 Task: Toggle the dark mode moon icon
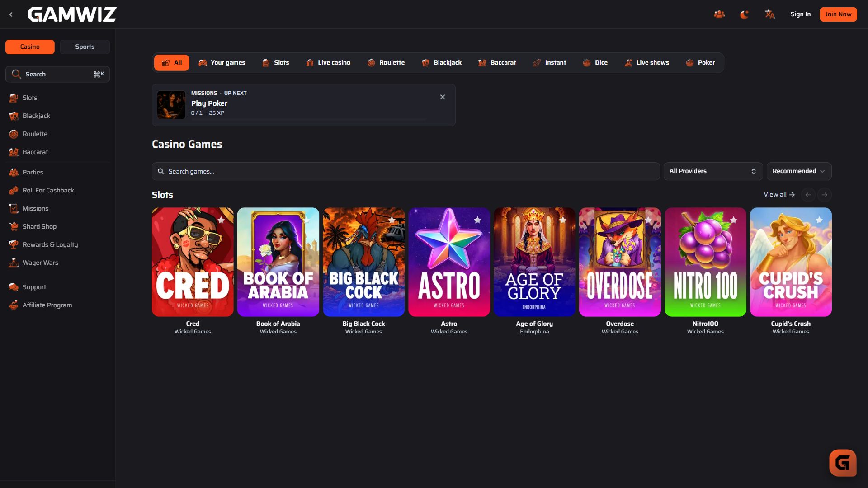[744, 14]
